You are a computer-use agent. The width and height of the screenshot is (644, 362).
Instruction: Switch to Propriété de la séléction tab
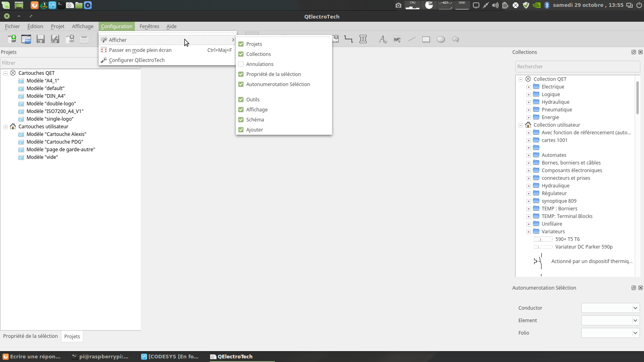[x=31, y=336]
